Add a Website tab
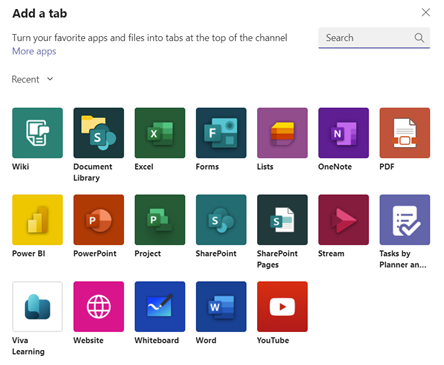Image resolution: width=444 pixels, height=365 pixels. tap(99, 307)
